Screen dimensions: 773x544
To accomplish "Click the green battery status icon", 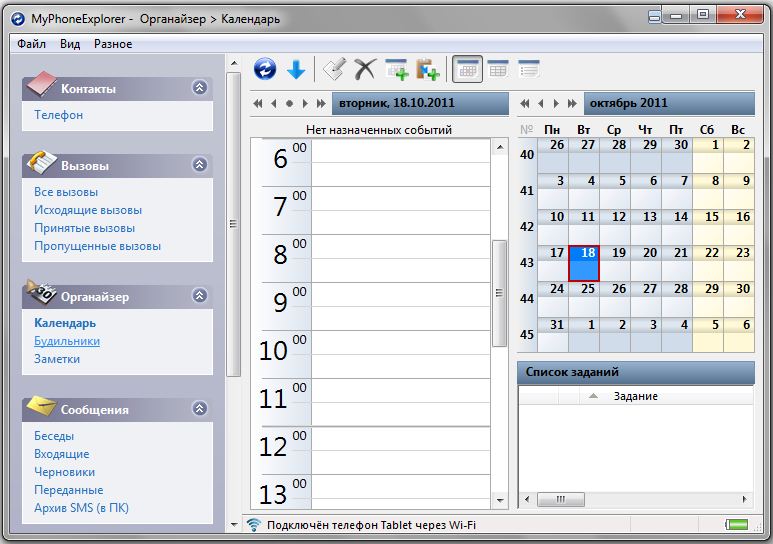I will 737,524.
